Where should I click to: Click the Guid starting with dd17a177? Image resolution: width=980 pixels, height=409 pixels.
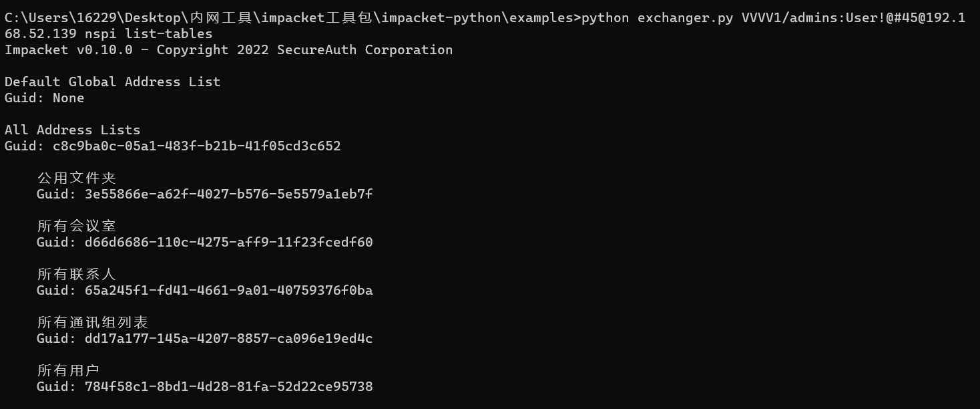tap(228, 339)
